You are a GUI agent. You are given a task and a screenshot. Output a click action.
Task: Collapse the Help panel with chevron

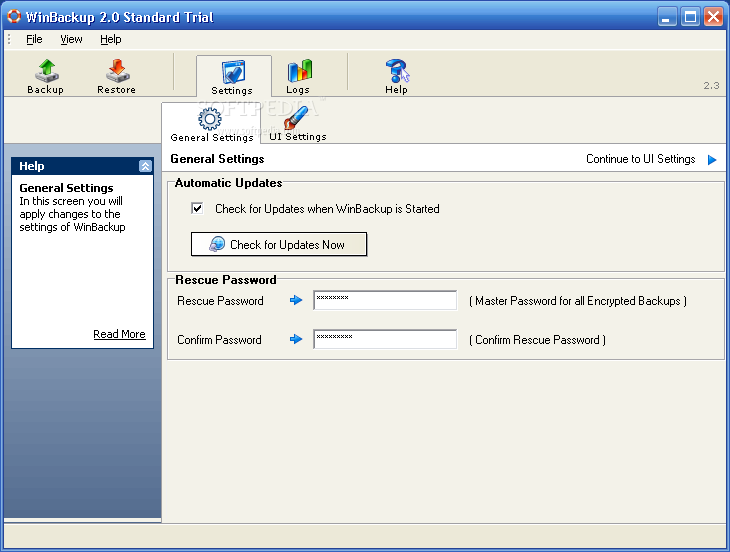[x=145, y=166]
